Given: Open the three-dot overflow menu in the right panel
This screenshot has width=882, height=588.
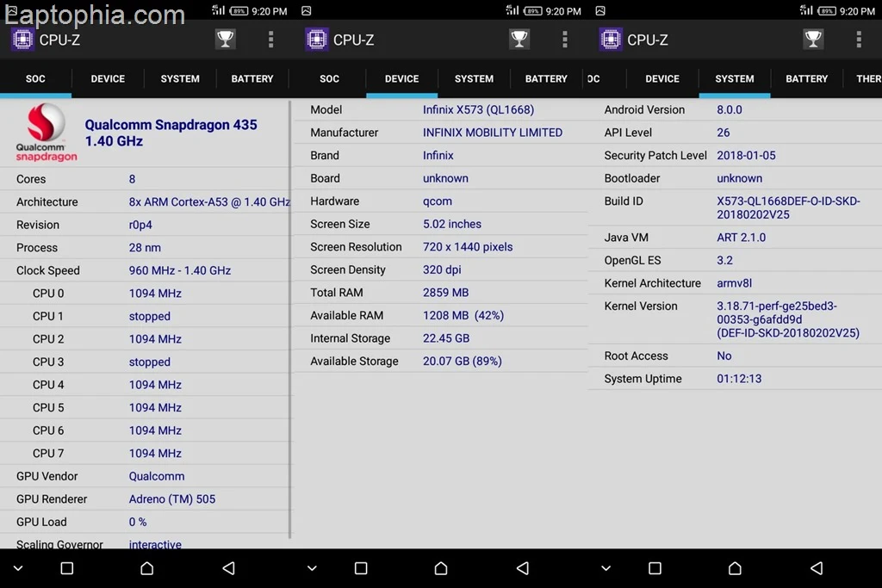Looking at the screenshot, I should point(859,40).
